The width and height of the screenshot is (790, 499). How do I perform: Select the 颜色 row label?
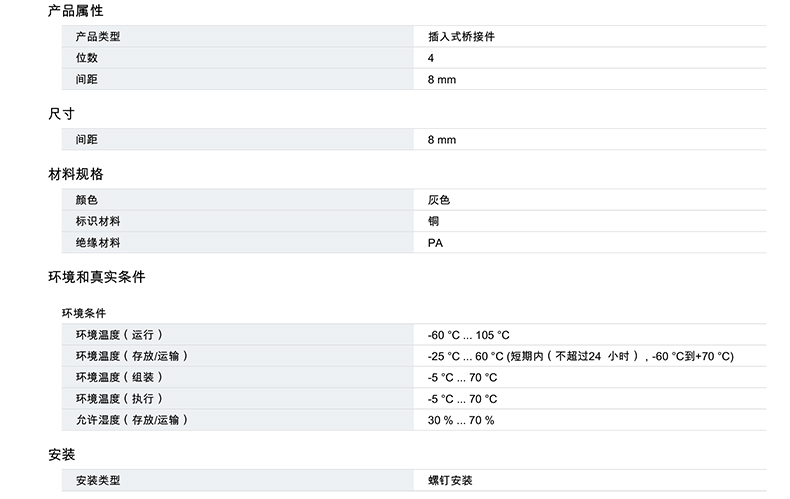coord(86,200)
